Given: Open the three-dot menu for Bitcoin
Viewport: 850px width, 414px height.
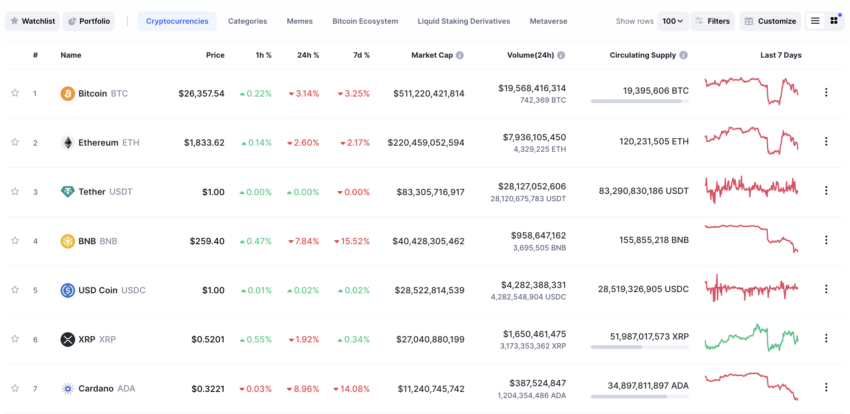Looking at the screenshot, I should click(826, 93).
